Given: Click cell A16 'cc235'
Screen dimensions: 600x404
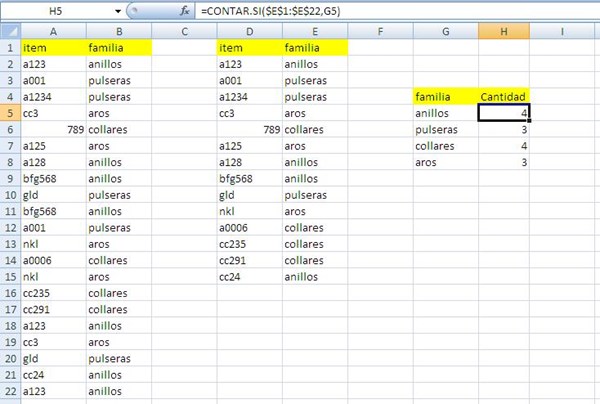Looking at the screenshot, I should [54, 293].
